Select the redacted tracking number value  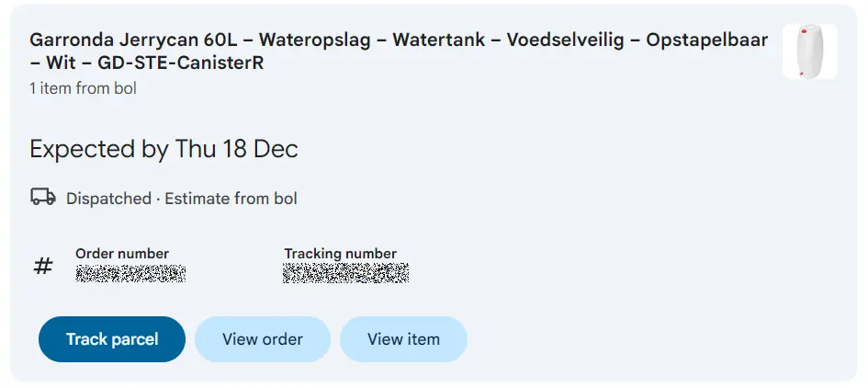(x=346, y=273)
